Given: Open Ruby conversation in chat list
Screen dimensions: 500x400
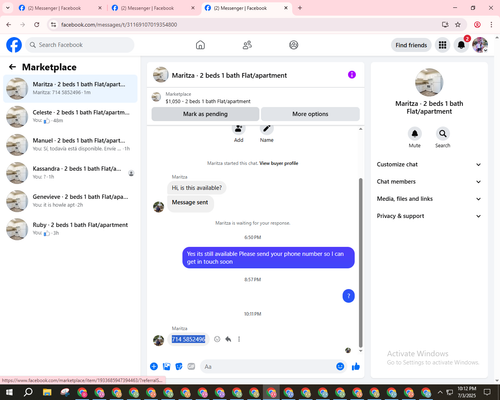Looking at the screenshot, I should (x=70, y=229).
